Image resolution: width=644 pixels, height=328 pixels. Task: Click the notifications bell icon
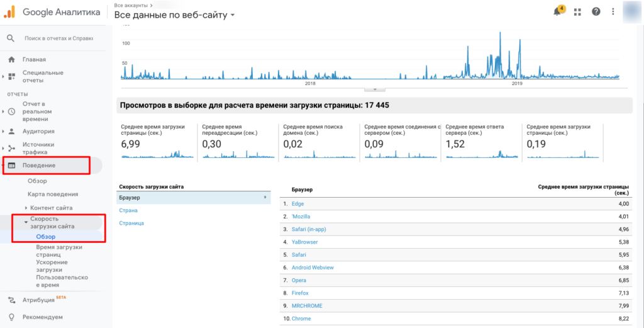click(557, 12)
